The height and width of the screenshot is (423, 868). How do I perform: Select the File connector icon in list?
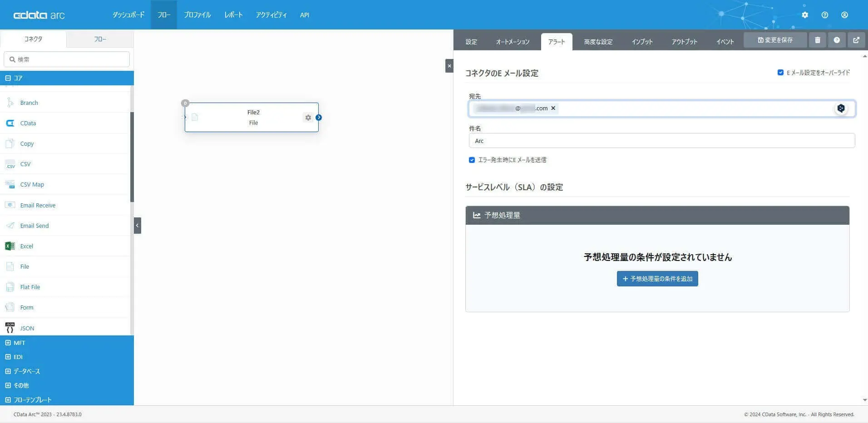(10, 266)
